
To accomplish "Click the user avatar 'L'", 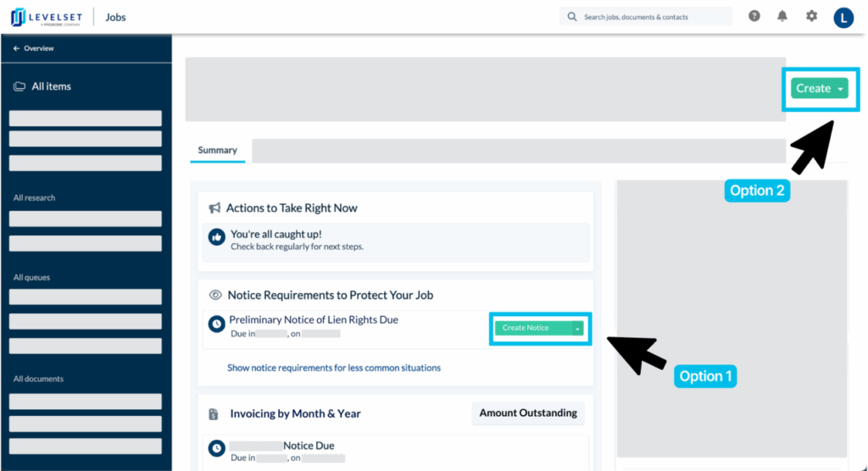I will coord(843,17).
